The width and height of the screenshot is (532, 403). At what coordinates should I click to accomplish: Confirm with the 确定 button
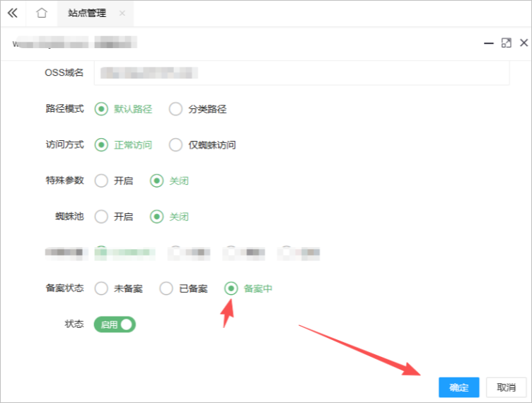458,387
